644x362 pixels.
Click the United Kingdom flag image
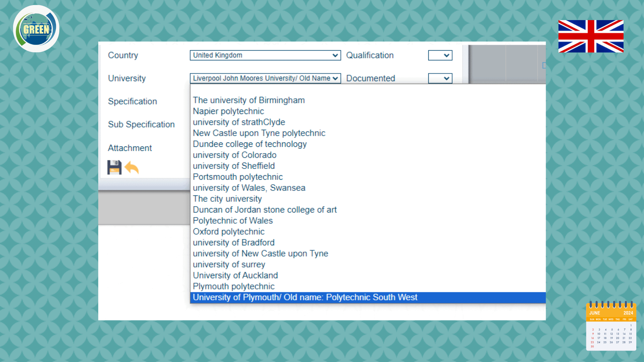coord(591,36)
